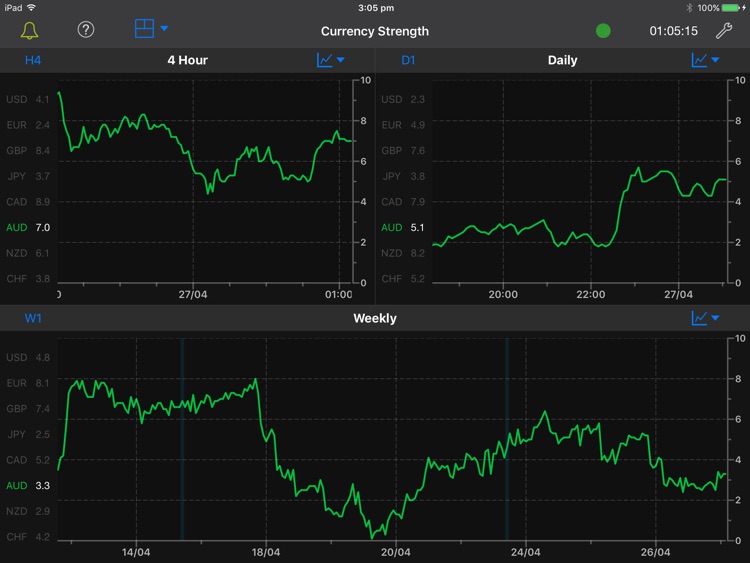Toggle JPY 3.8 in Daily panel
This screenshot has height=563, width=750.
point(403,176)
